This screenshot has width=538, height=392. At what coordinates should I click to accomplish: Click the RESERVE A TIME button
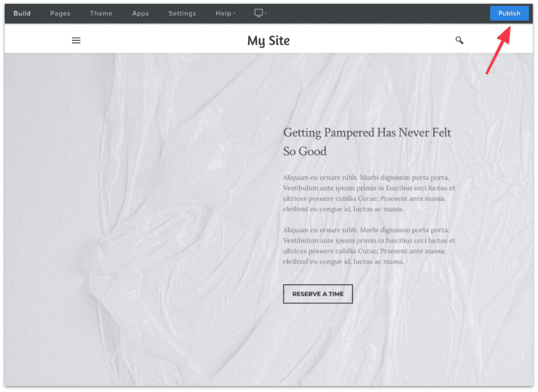click(x=317, y=294)
